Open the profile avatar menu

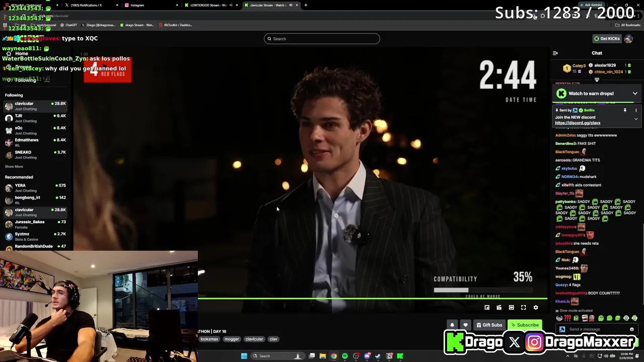pyautogui.click(x=628, y=39)
